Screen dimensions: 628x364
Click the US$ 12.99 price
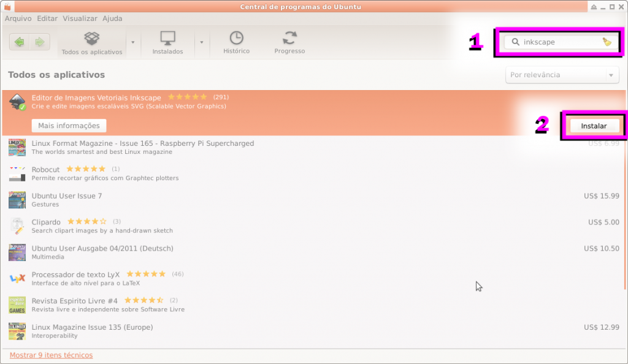pyautogui.click(x=601, y=327)
